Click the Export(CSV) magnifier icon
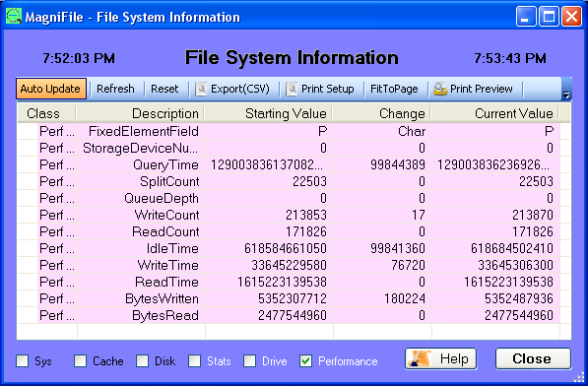Viewport: 588px width, 386px height. [x=201, y=90]
